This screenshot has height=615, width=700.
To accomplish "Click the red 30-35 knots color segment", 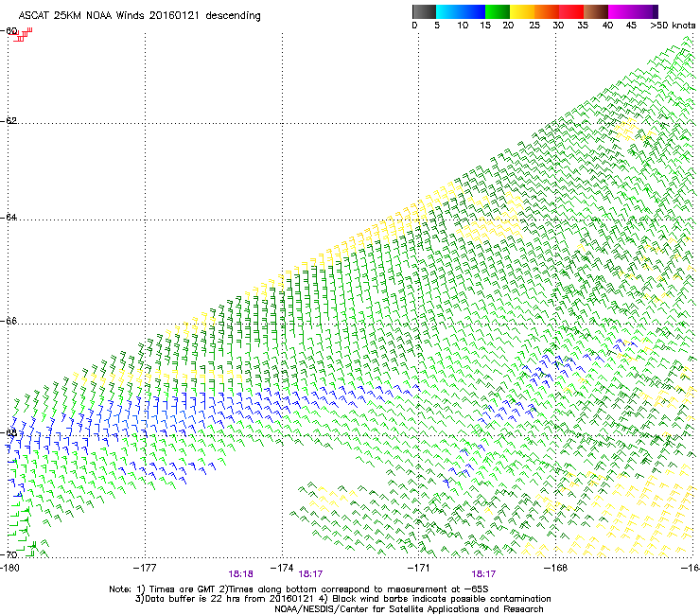I will 571,11.
